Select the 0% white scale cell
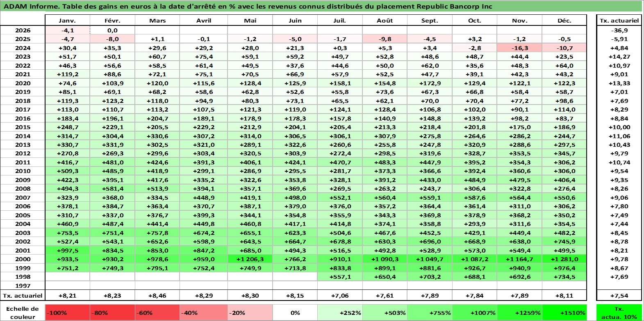The image size is (644, 321). pyautogui.click(x=295, y=312)
